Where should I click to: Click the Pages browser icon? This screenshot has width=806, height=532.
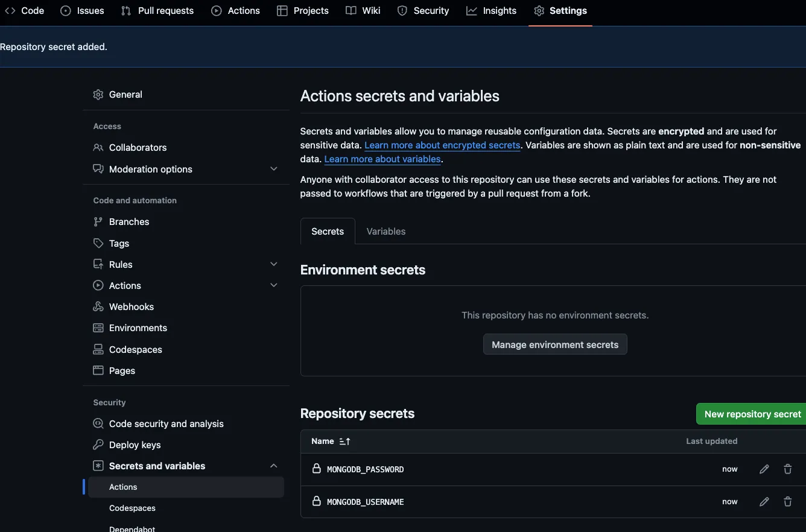[x=98, y=371]
